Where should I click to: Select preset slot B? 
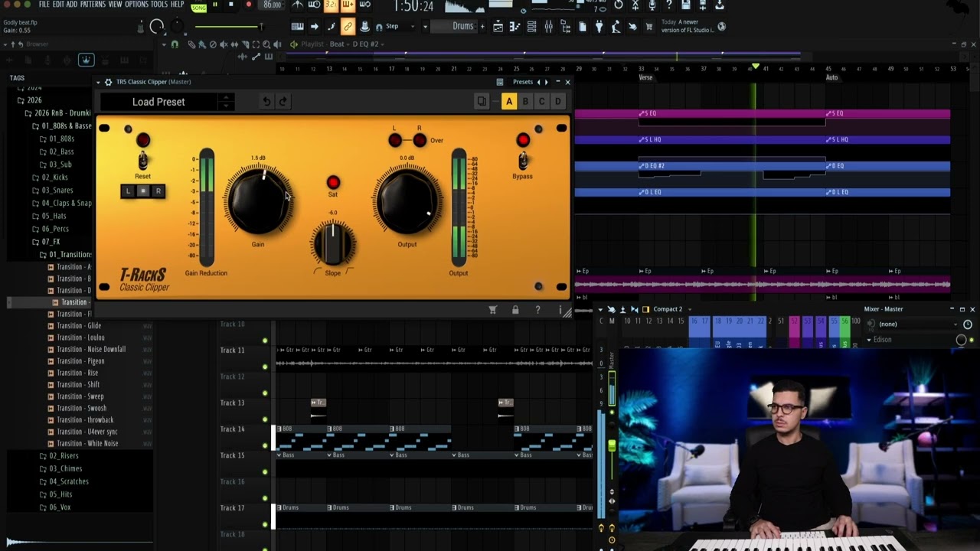(x=525, y=102)
